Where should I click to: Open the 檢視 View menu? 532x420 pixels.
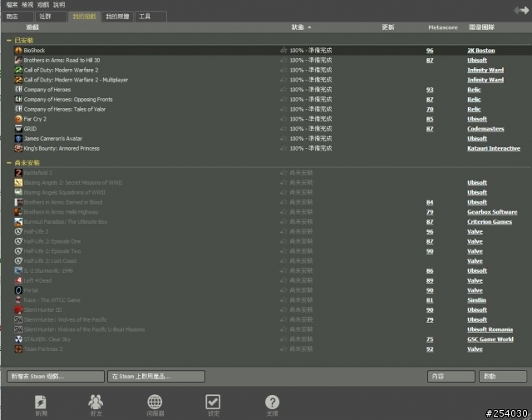tap(27, 5)
